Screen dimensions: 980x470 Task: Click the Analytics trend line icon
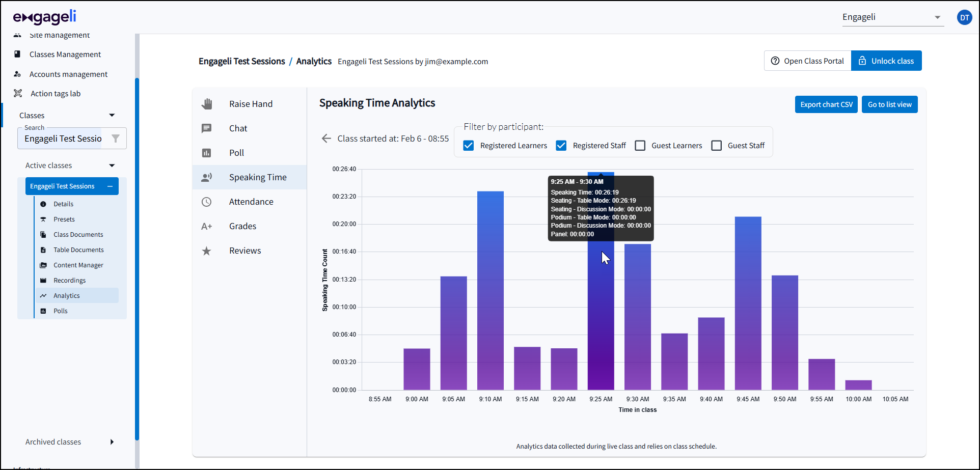(43, 295)
